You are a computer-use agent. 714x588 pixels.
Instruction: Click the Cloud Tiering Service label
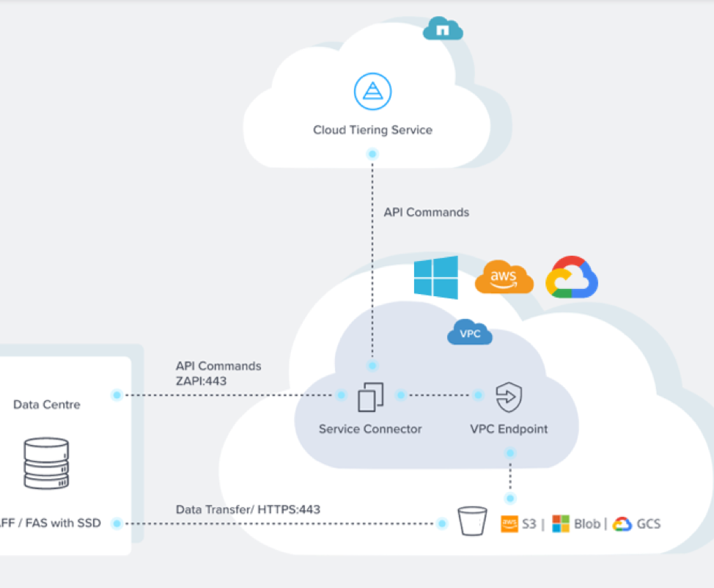[x=372, y=131]
